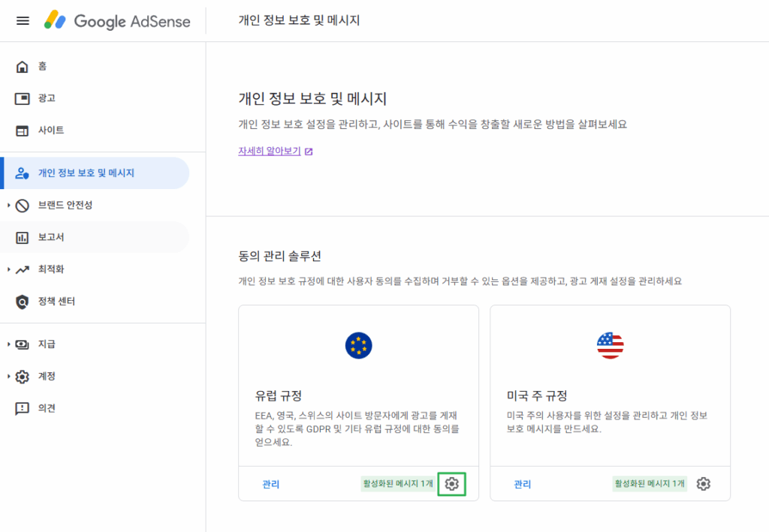The image size is (769, 532).
Task: Click the US flag on the 미국 주 규정 card
Action: tap(610, 346)
